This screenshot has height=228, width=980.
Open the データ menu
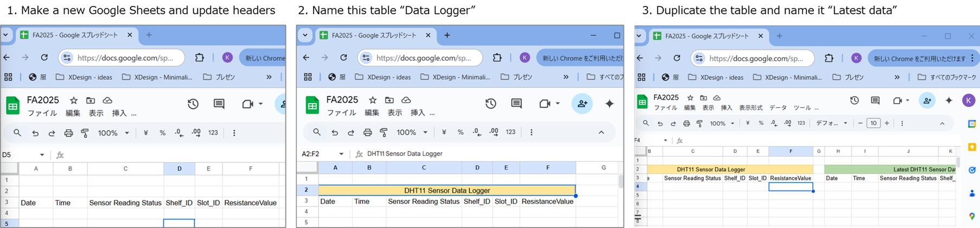click(x=778, y=108)
